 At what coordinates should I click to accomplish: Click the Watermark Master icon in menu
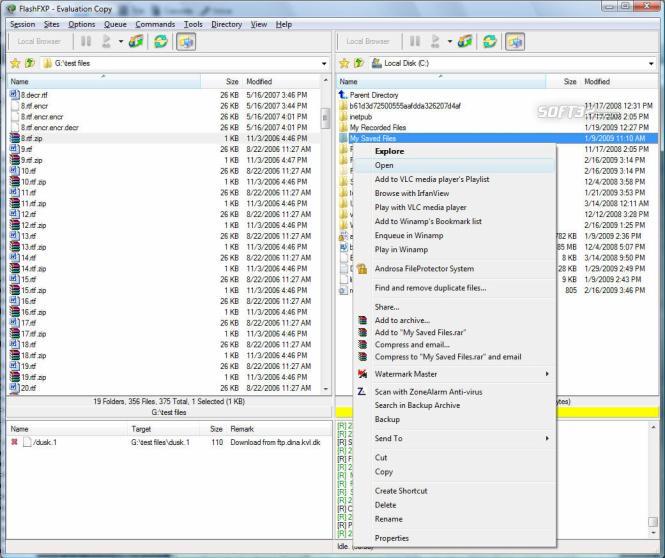pyautogui.click(x=362, y=374)
